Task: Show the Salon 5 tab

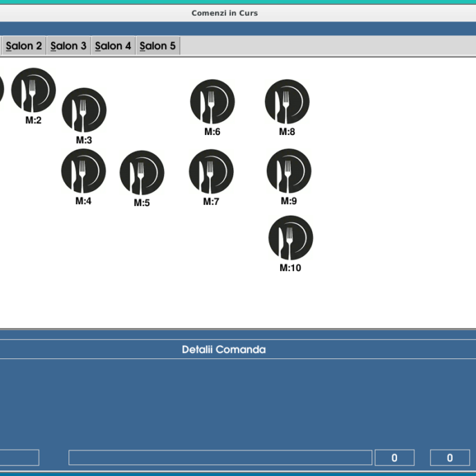Action: click(158, 46)
